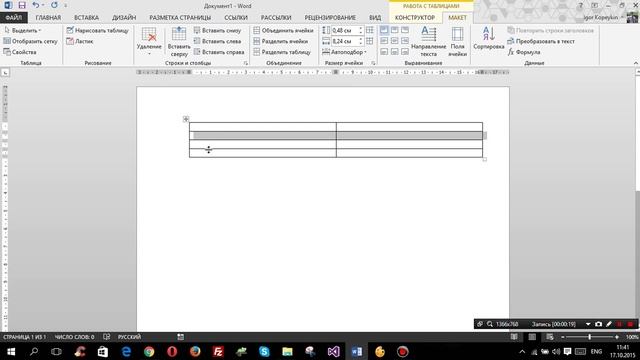Open the Удаление delete dropdown
The height and width of the screenshot is (360, 640).
[149, 42]
